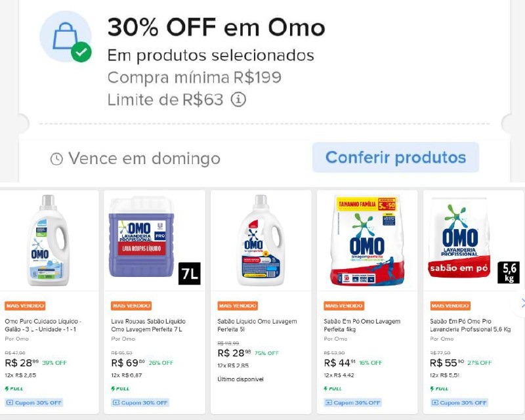
Task: Click the 5,6 kg weight badge
Action: pos(509,271)
